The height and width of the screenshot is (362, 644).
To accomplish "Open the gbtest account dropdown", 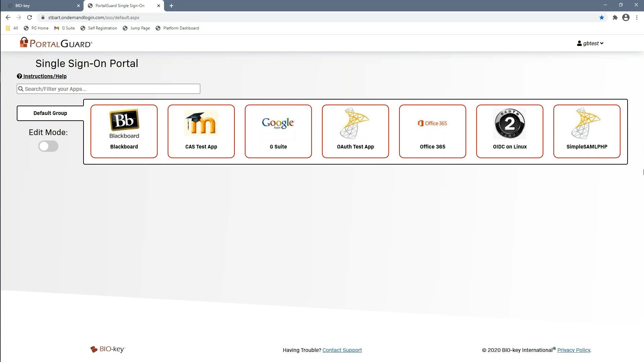I will [591, 43].
